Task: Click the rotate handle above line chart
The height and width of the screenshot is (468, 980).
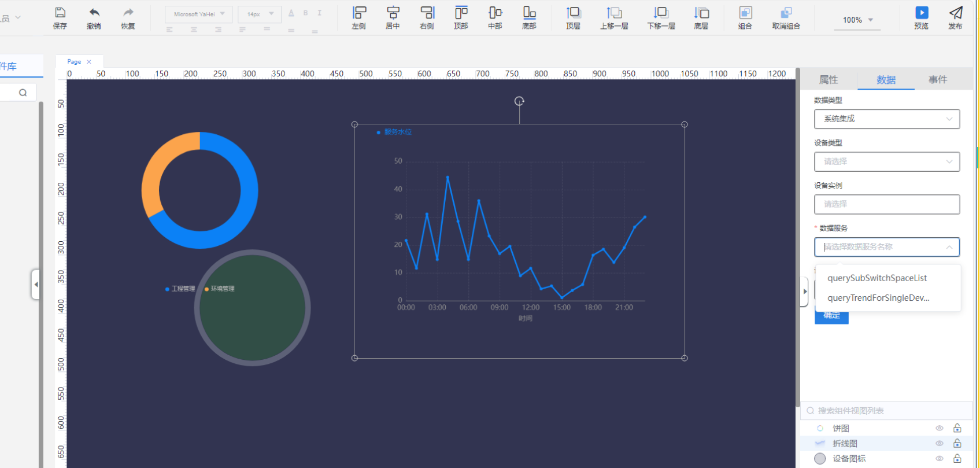Action: coord(519,101)
